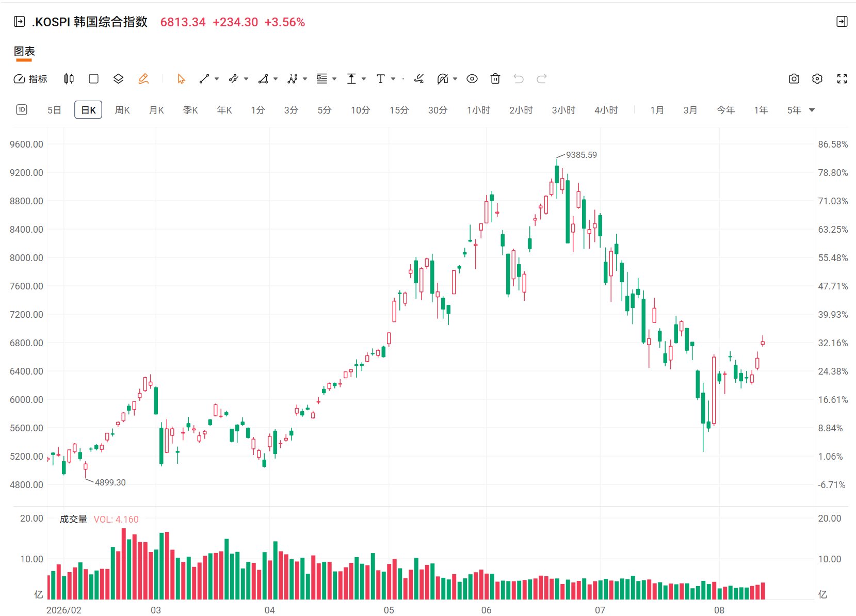
Task: Select the cursor arrow pointer tool
Action: [x=181, y=79]
